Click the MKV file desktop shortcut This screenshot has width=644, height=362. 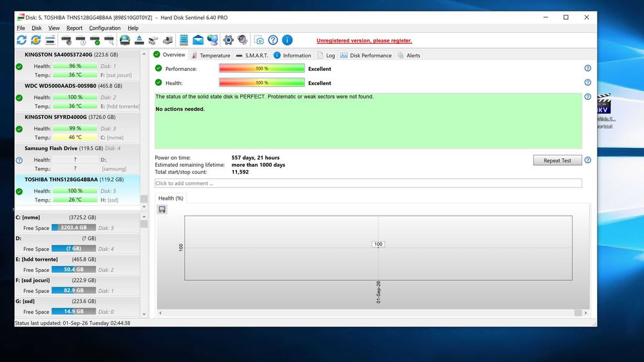pyautogui.click(x=604, y=111)
